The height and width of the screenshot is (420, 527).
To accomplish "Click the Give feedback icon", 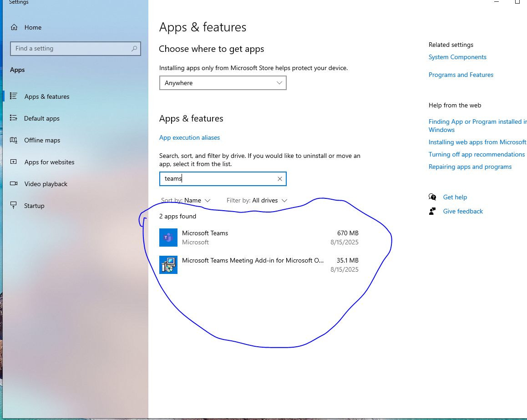I will coord(432,211).
